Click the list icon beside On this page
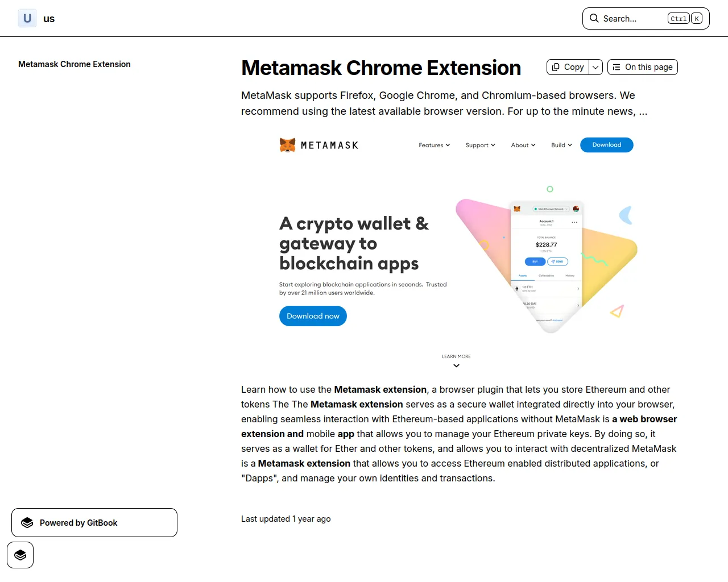Image resolution: width=728 pixels, height=582 pixels. 617,67
